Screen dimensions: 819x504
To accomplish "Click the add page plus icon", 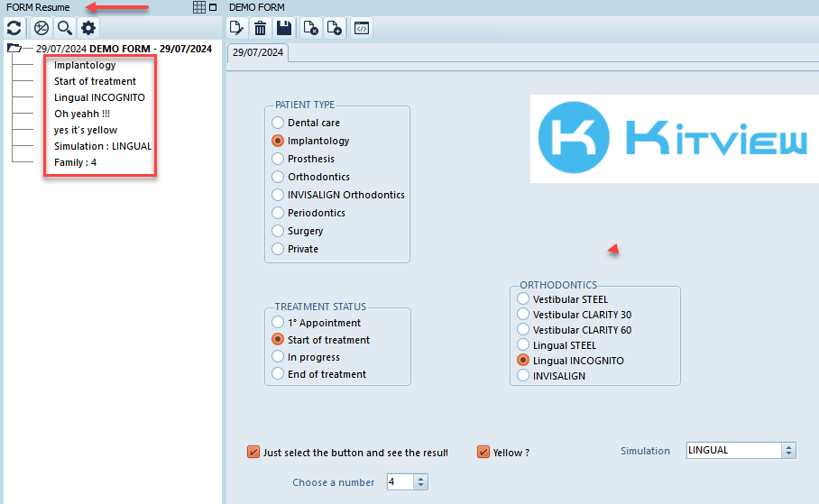I will pyautogui.click(x=336, y=28).
